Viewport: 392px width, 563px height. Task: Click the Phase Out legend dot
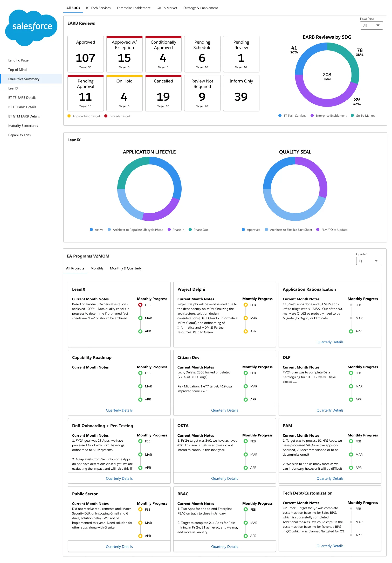190,230
